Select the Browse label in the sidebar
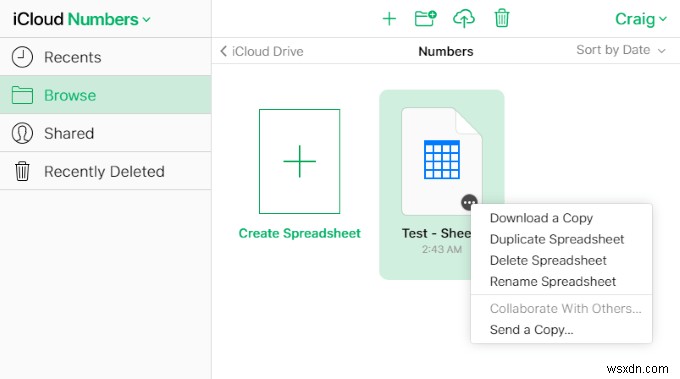The height and width of the screenshot is (379, 680). click(70, 95)
